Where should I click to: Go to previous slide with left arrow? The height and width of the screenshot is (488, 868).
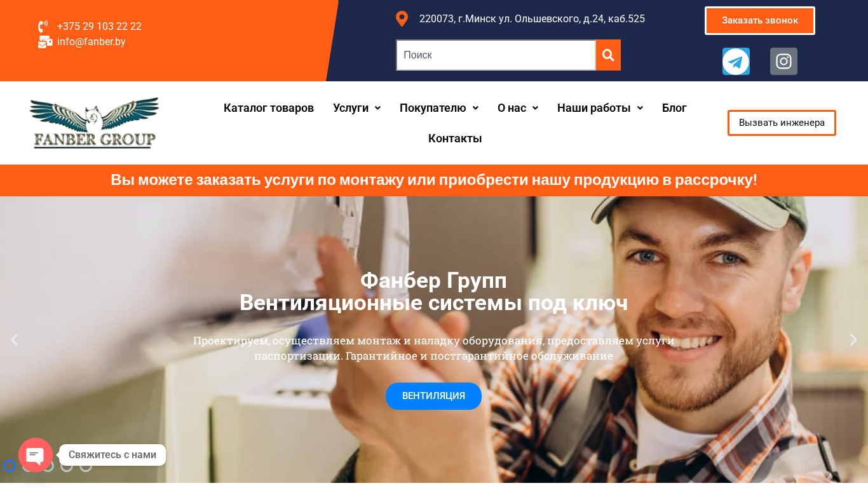coord(14,340)
